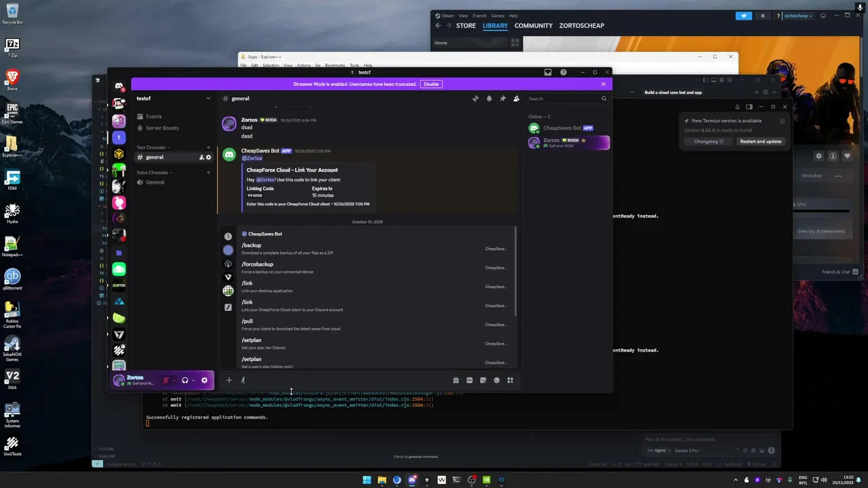This screenshot has height=488, width=868.
Task: Dismiss the Streamer Mode banner
Action: (x=603, y=84)
